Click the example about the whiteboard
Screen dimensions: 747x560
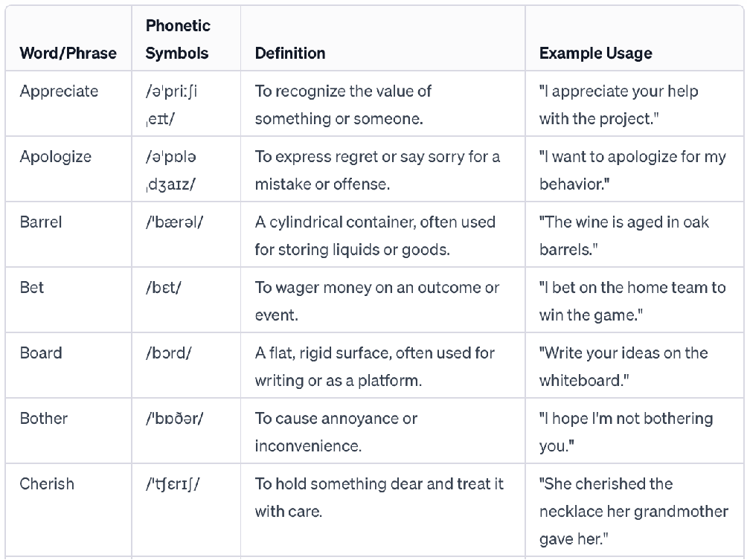(x=623, y=367)
